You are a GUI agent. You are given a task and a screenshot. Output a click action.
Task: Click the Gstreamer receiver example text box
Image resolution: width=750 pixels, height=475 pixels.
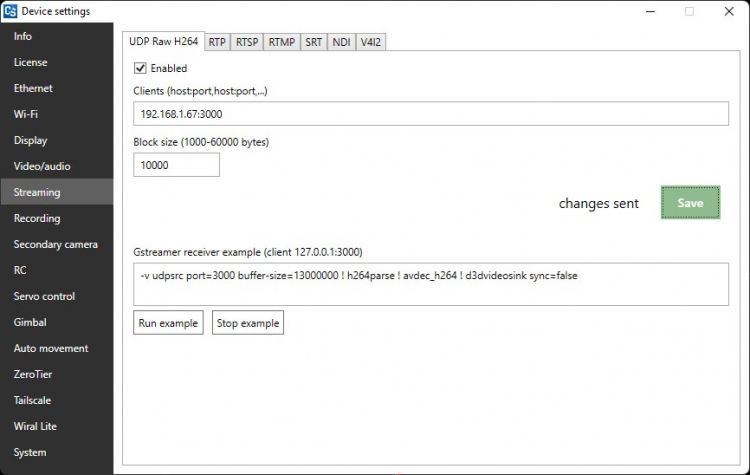coord(431,284)
